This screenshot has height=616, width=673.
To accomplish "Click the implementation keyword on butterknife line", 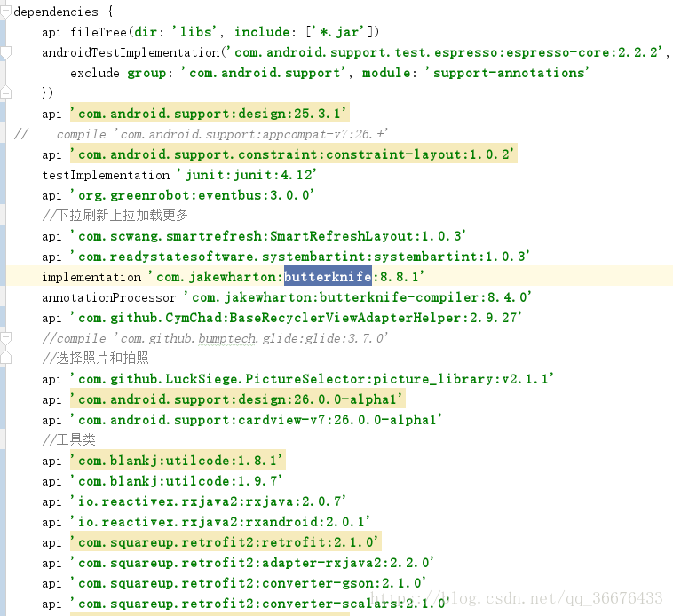I will 91,277.
